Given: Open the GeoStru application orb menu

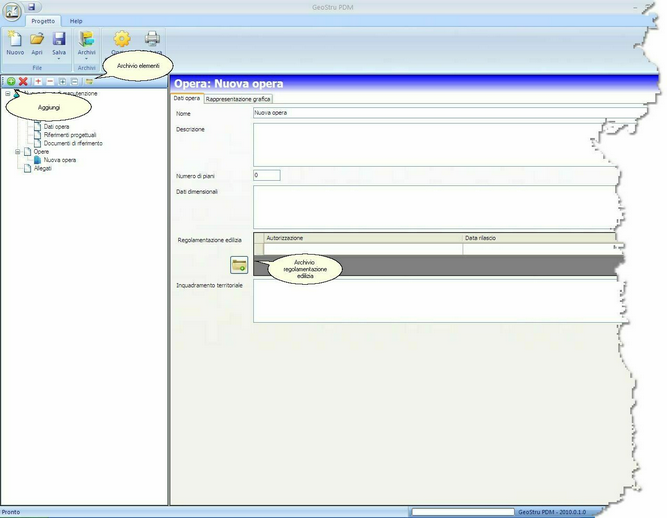Looking at the screenshot, I should (11, 11).
